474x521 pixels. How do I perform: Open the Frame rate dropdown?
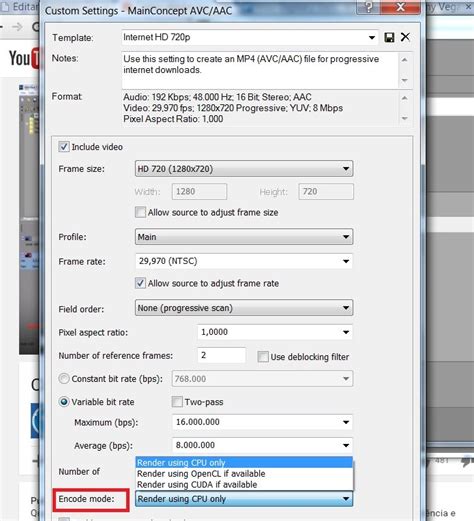point(244,261)
